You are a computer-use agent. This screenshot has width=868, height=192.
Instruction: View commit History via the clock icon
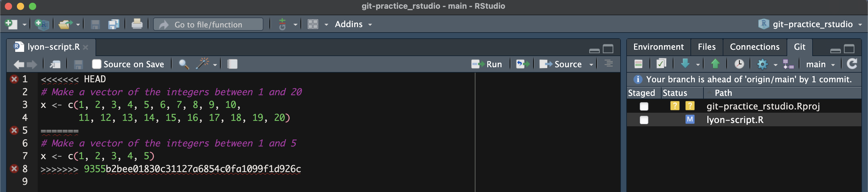point(739,64)
